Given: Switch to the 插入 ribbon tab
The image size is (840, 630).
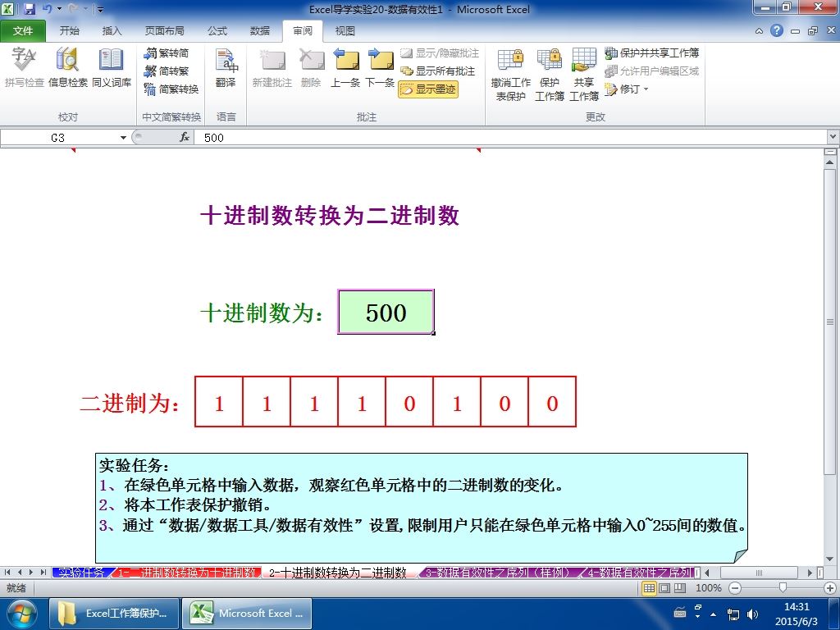Looking at the screenshot, I should (x=112, y=31).
